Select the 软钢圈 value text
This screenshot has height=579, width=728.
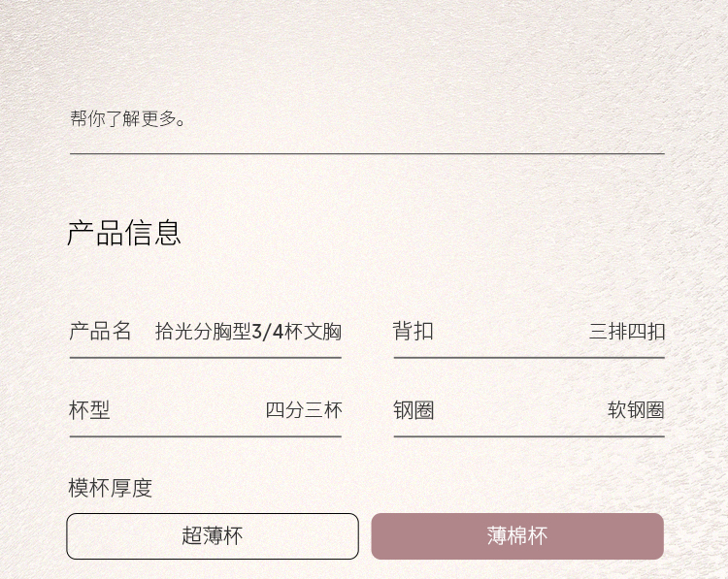click(x=636, y=410)
